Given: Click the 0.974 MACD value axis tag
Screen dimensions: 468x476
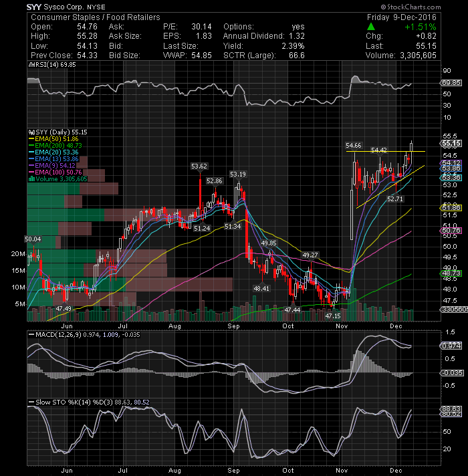Looking at the screenshot, I should tap(451, 346).
